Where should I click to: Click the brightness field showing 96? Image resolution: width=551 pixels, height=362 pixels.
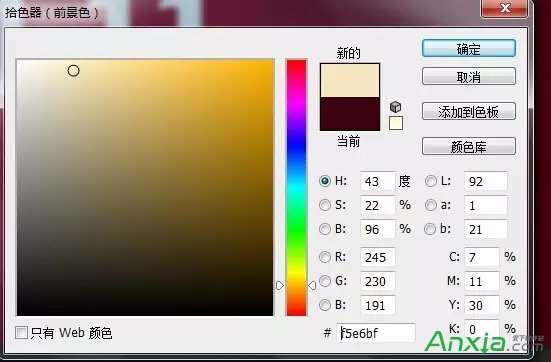377,229
